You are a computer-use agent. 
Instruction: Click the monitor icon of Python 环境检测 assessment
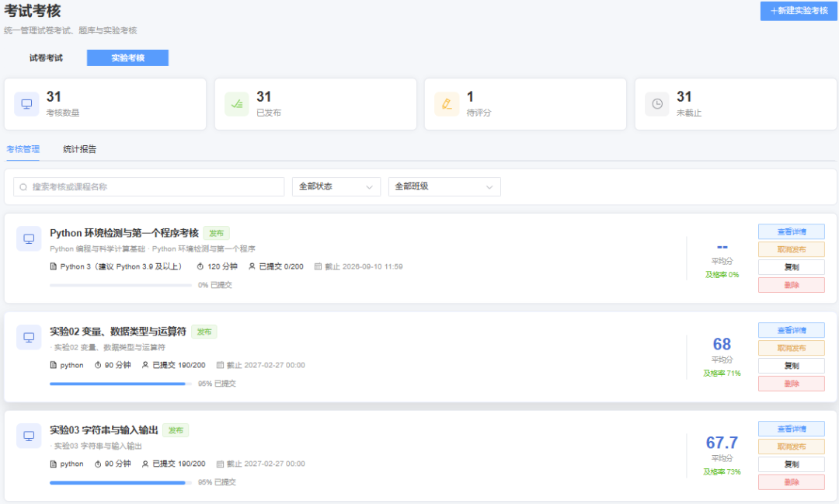(x=29, y=238)
